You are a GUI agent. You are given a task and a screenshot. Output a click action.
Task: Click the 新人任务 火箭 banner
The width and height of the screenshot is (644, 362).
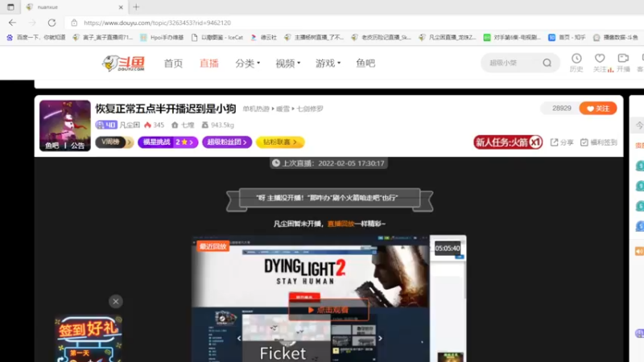pos(508,142)
